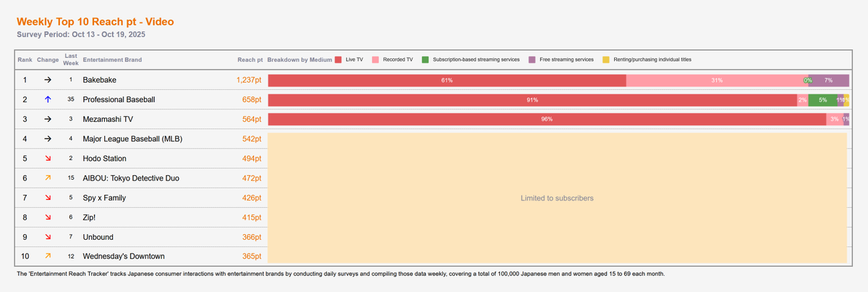868x292 pixels.
Task: Click the 366pt reach value
Action: pos(251,236)
